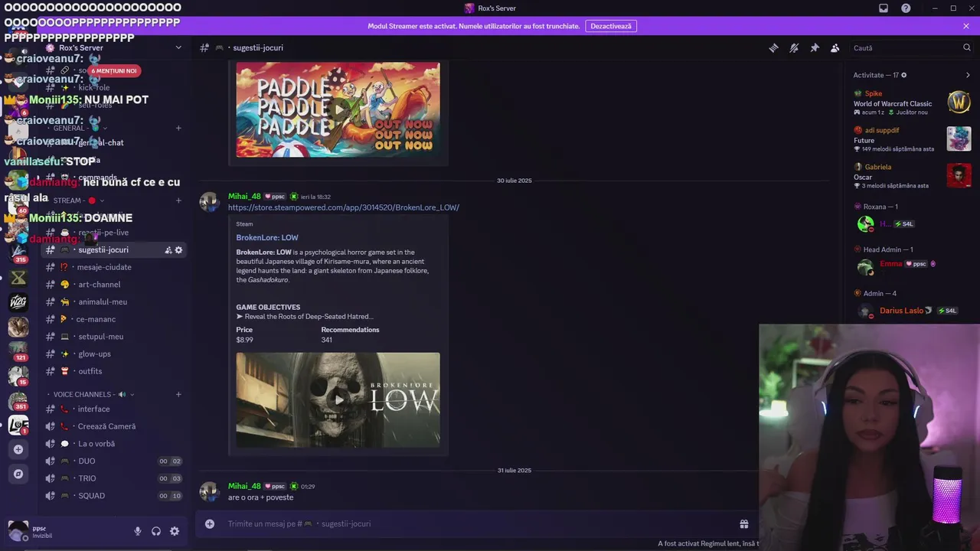The width and height of the screenshot is (980, 551).
Task: Add a channel to the GENERAL category
Action: click(x=178, y=128)
